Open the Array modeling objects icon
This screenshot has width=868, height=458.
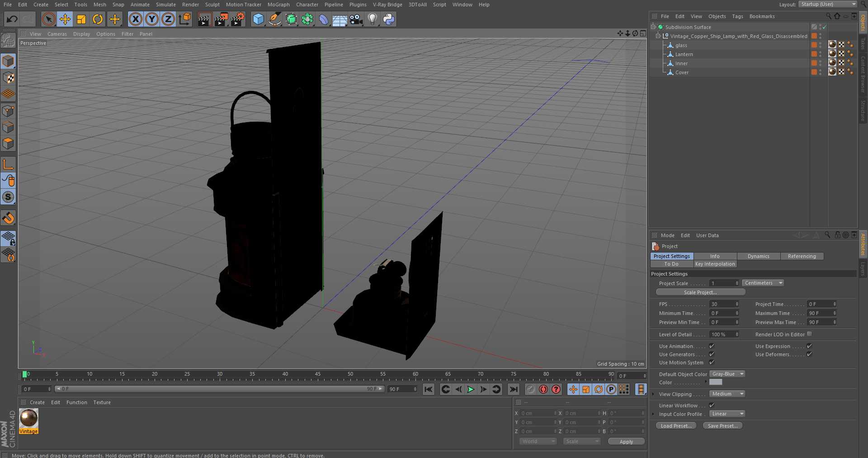(307, 19)
